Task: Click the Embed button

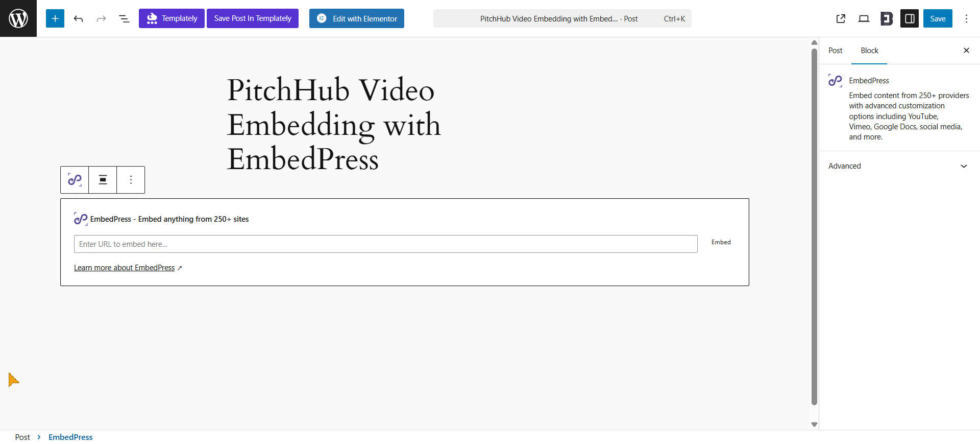Action: click(x=721, y=242)
